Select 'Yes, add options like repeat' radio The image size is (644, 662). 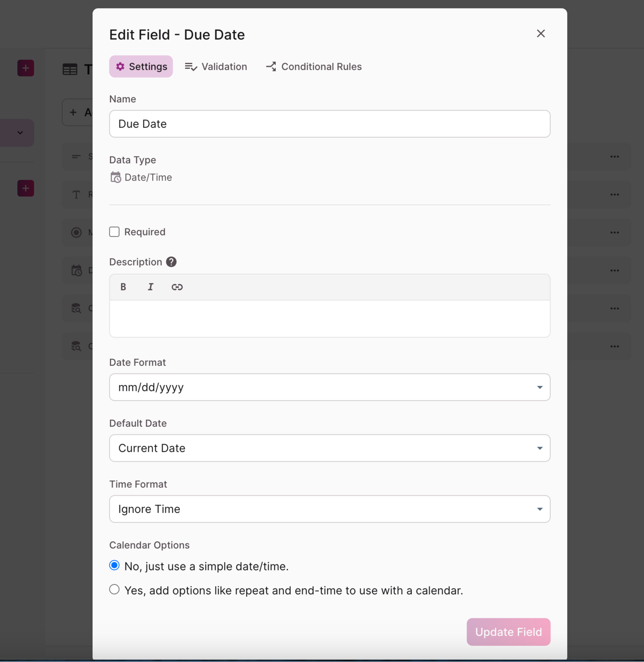[x=114, y=590]
